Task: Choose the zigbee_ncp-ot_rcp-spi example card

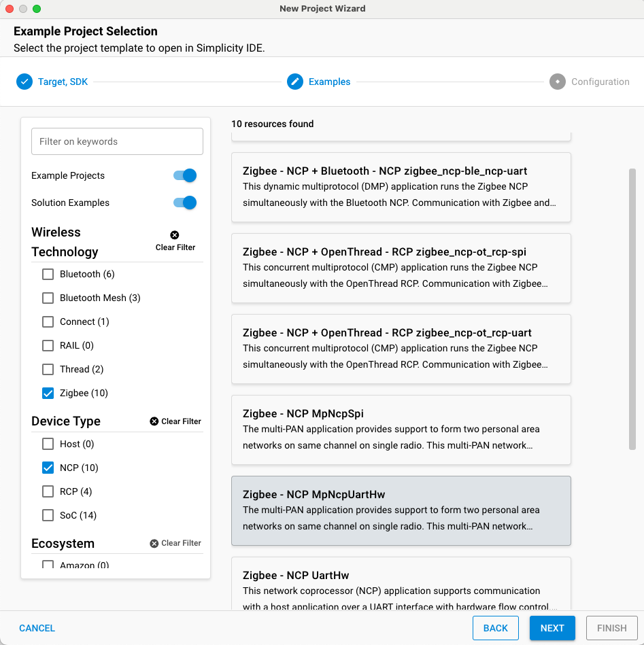Action: pyautogui.click(x=401, y=268)
